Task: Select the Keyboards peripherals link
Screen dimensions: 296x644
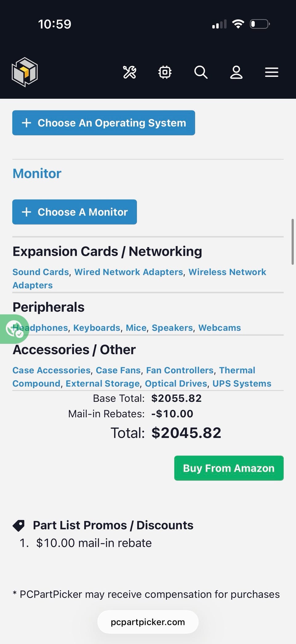Action: pyautogui.click(x=97, y=328)
